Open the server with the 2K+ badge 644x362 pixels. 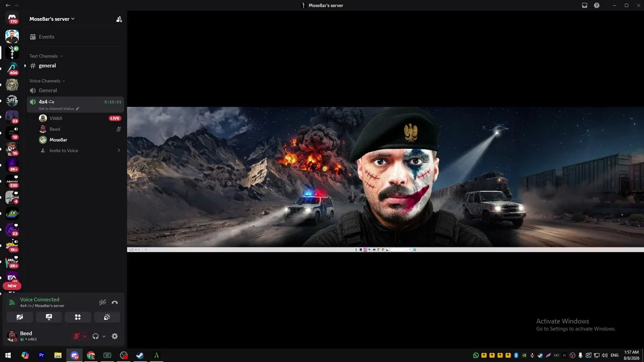click(x=12, y=261)
